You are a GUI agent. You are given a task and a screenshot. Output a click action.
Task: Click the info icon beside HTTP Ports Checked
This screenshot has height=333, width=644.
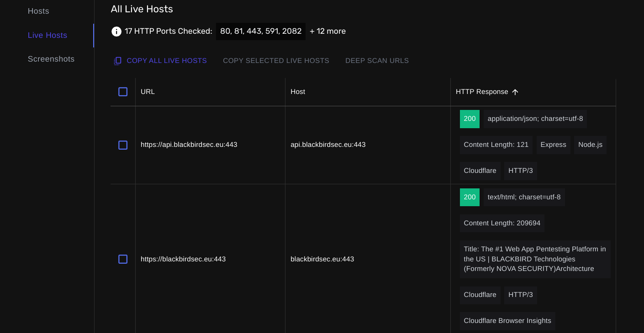116,31
